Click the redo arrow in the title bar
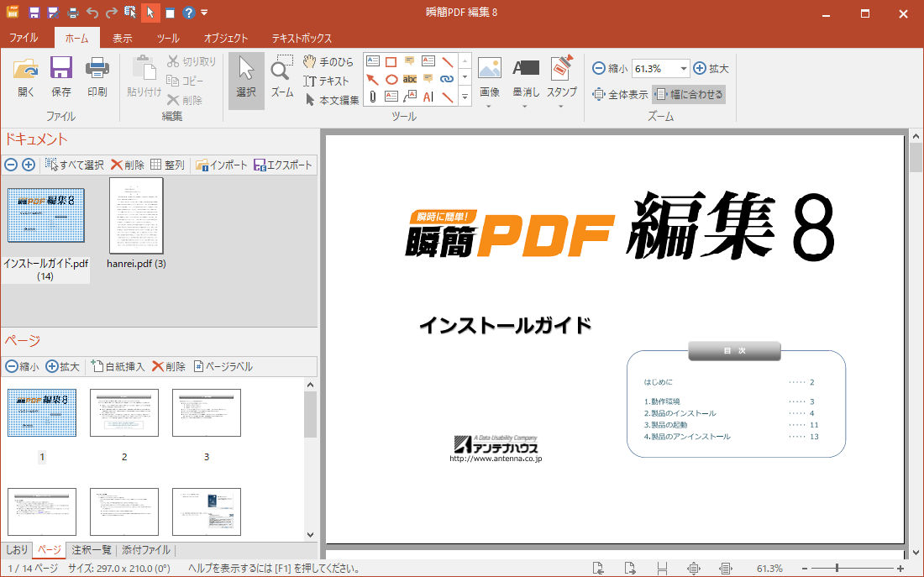Image resolution: width=924 pixels, height=577 pixels. click(112, 13)
